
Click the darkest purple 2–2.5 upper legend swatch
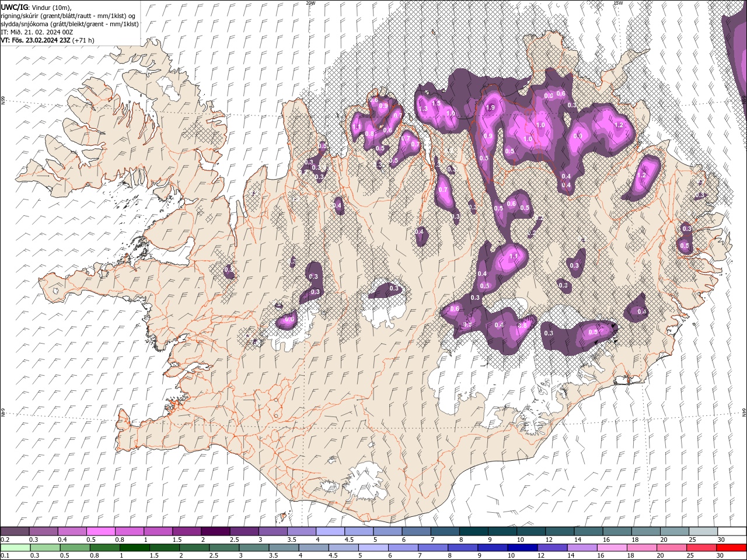[215, 531]
